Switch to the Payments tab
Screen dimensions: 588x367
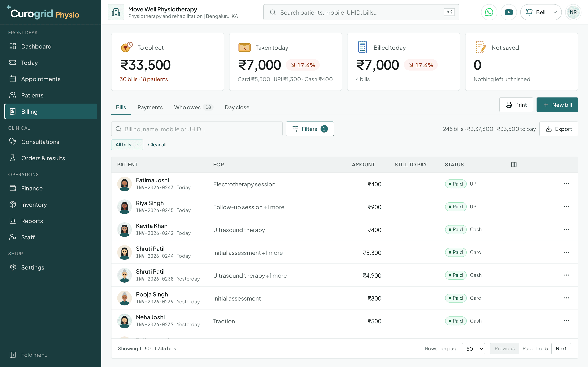150,107
